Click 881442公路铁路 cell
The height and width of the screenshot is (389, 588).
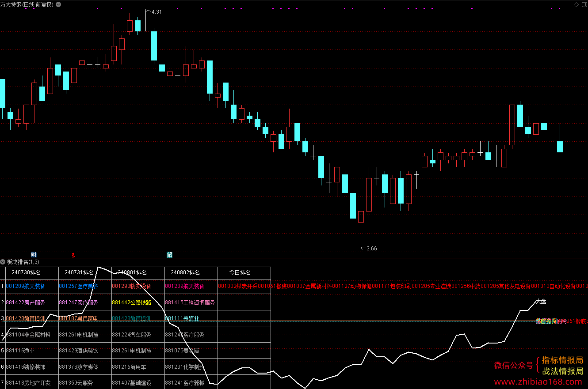(x=132, y=302)
